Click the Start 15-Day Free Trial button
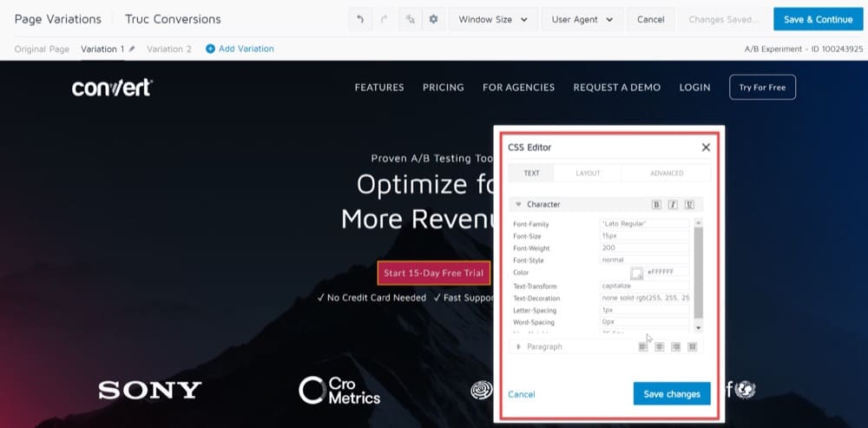The height and width of the screenshot is (428, 868). [433, 273]
